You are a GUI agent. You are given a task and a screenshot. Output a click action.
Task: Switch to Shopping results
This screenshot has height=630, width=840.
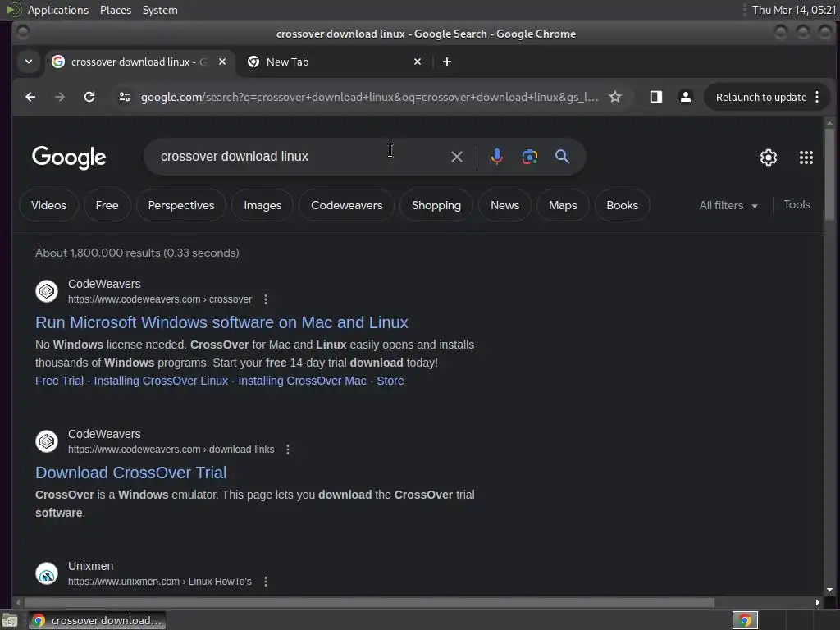click(x=436, y=206)
